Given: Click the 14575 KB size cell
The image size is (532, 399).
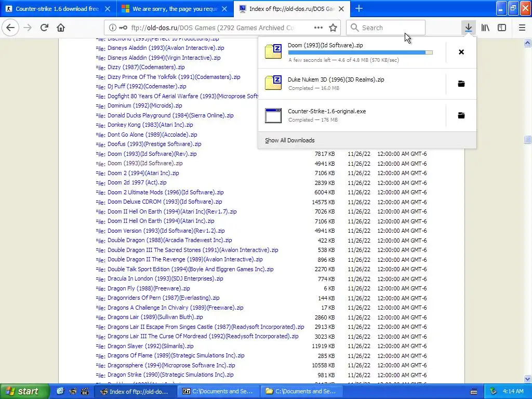Looking at the screenshot, I should 323,202.
